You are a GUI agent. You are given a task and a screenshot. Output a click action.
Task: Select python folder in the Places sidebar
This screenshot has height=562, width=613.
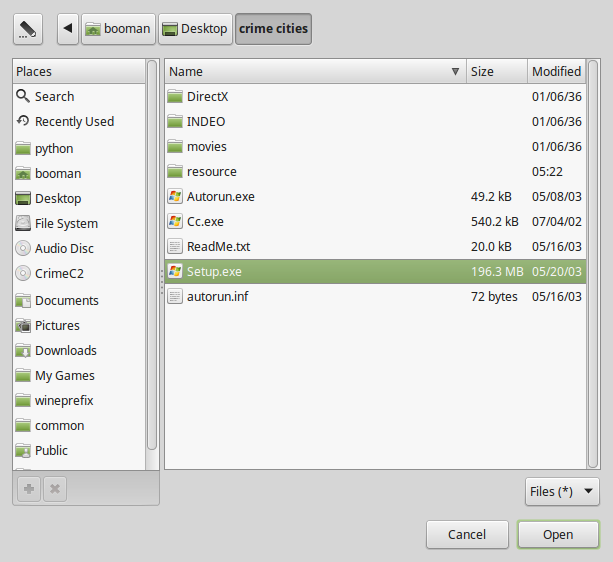click(79, 149)
